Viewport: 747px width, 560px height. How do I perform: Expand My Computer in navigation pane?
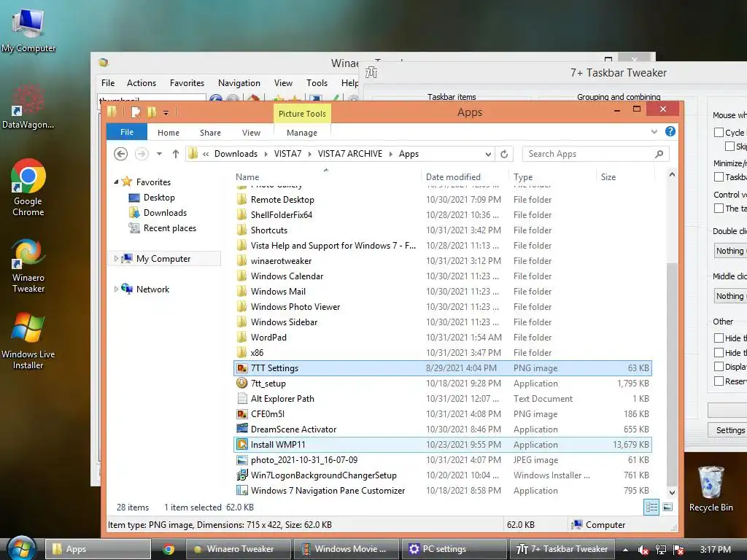[x=116, y=259]
